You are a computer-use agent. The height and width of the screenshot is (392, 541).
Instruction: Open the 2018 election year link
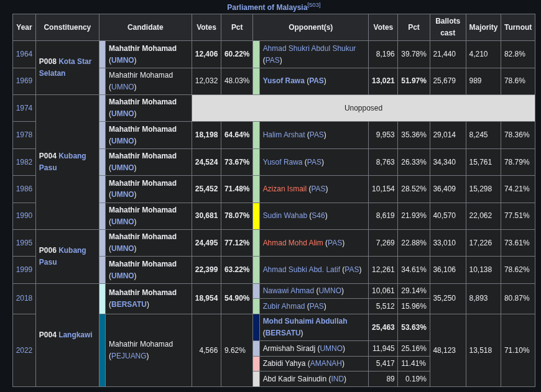(x=24, y=298)
